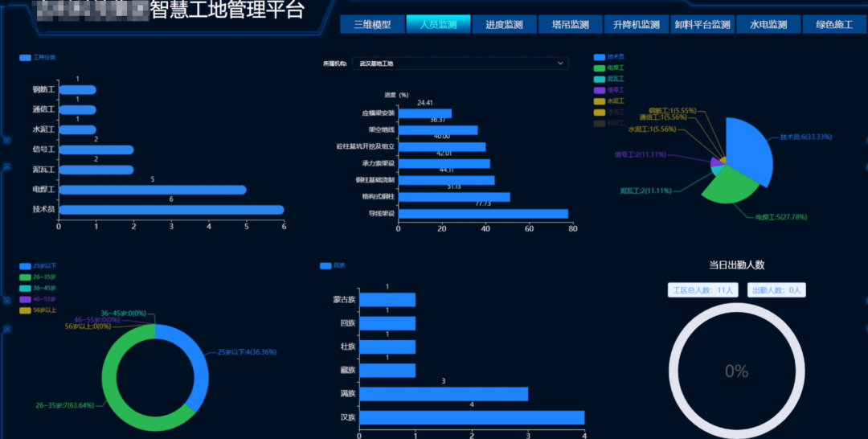Screen dimensions: 868x439
Task: Click the 工区总人数：11人 button
Action: click(x=702, y=290)
